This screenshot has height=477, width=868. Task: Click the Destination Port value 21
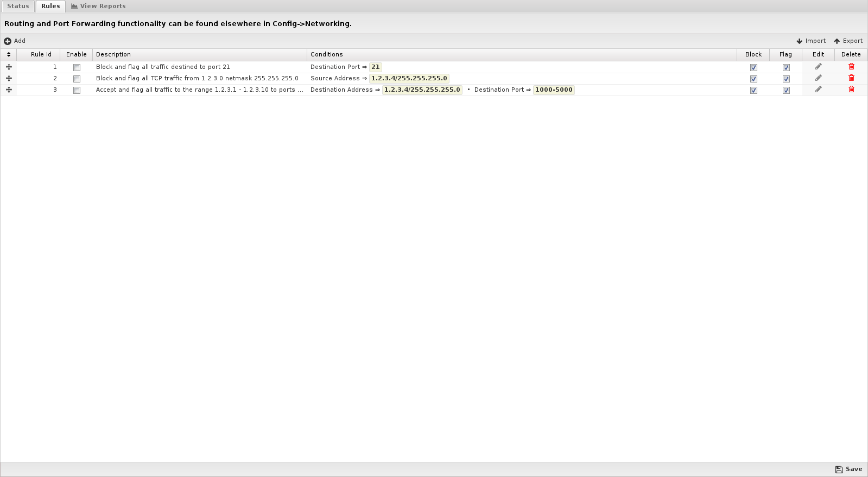tap(376, 67)
